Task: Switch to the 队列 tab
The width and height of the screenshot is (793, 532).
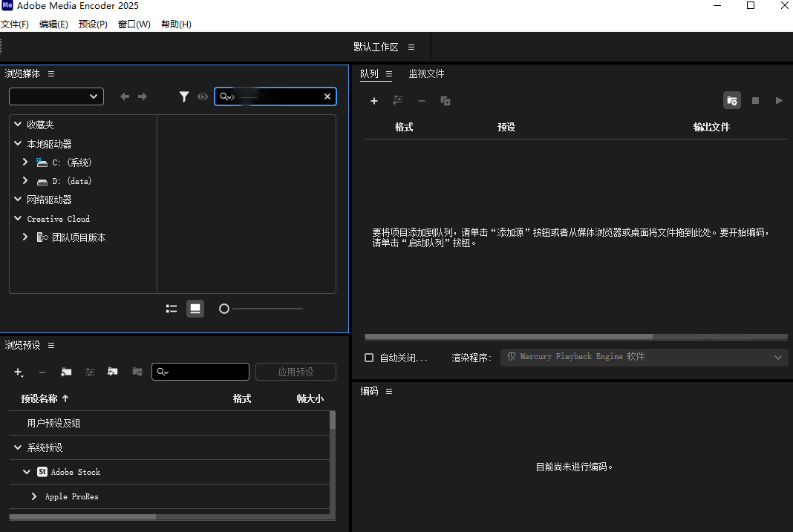Action: [x=369, y=73]
